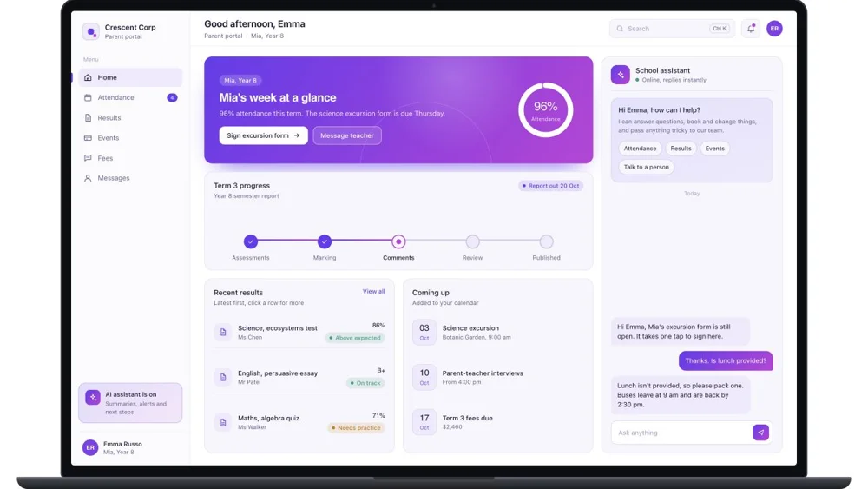This screenshot has width=868, height=489.
Task: Click the 03 Oct date tile
Action: click(x=424, y=333)
